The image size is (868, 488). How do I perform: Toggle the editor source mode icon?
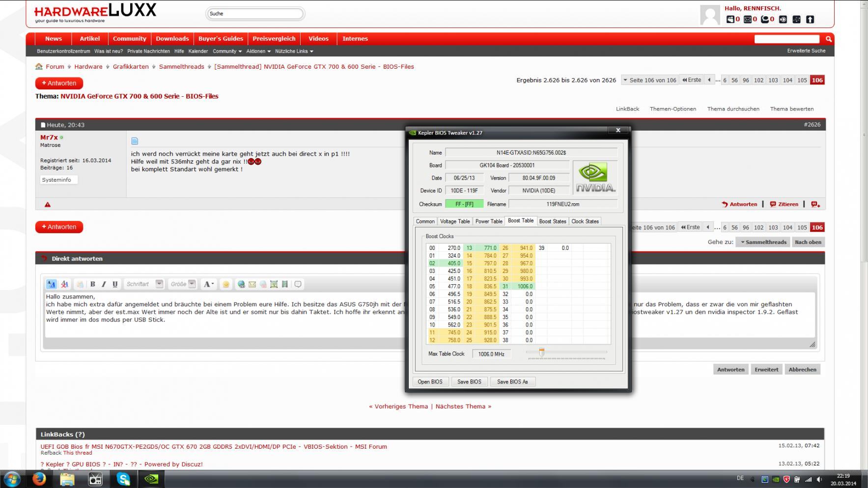coord(51,284)
